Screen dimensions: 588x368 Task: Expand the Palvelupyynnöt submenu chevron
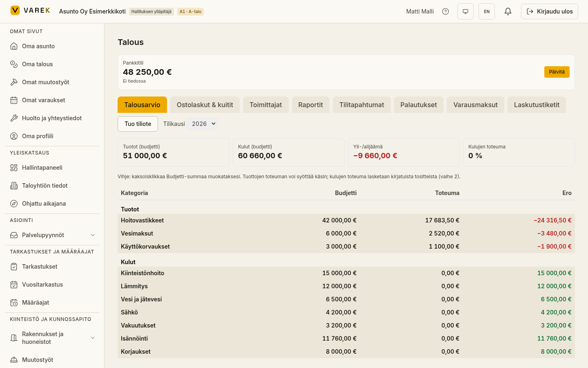[x=93, y=235]
